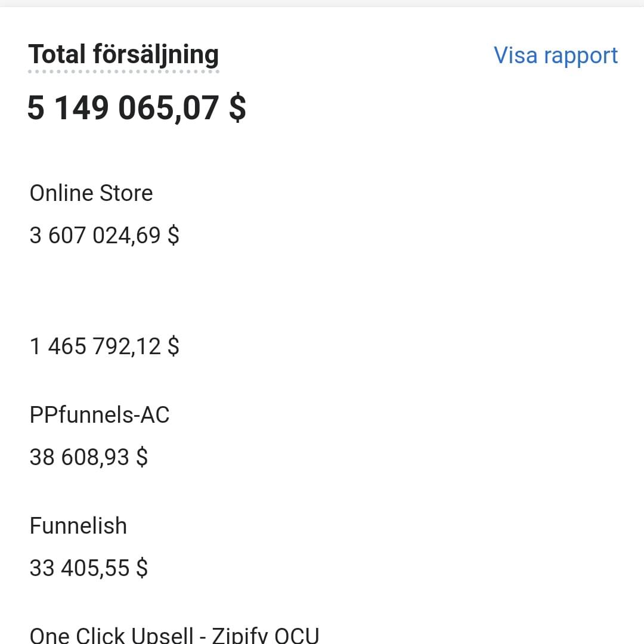
Task: Click total amount 5 149 065,07 $
Action: [137, 109]
